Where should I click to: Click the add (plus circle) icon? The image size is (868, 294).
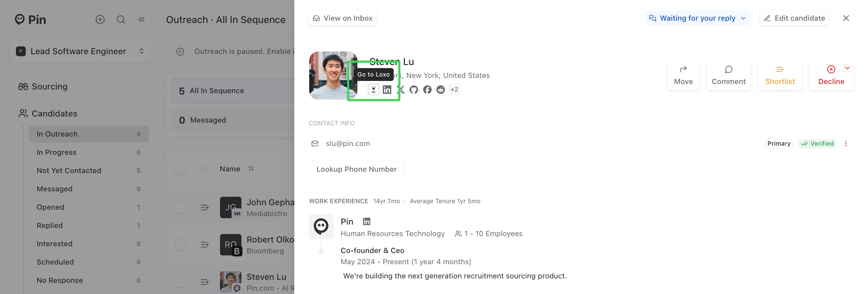[x=100, y=20]
